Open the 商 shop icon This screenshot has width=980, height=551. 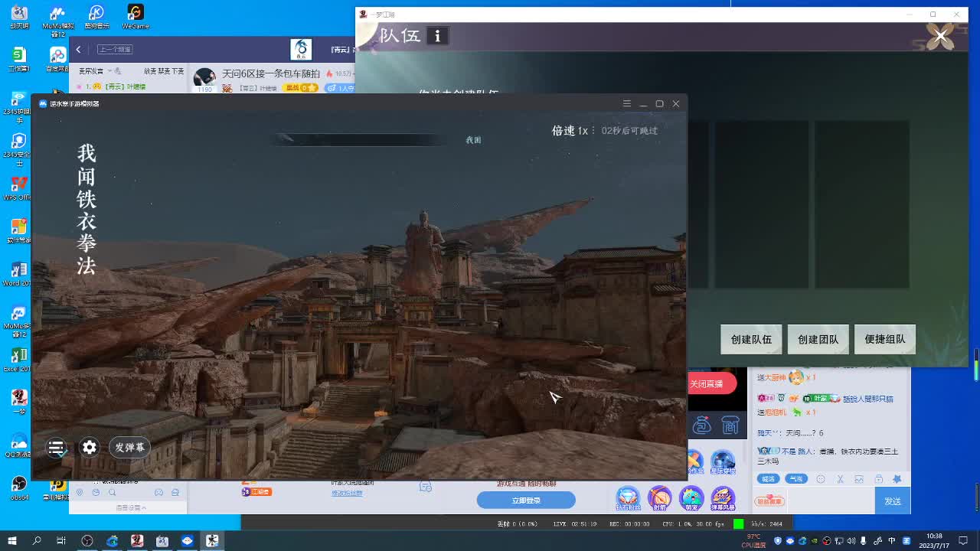coord(730,425)
